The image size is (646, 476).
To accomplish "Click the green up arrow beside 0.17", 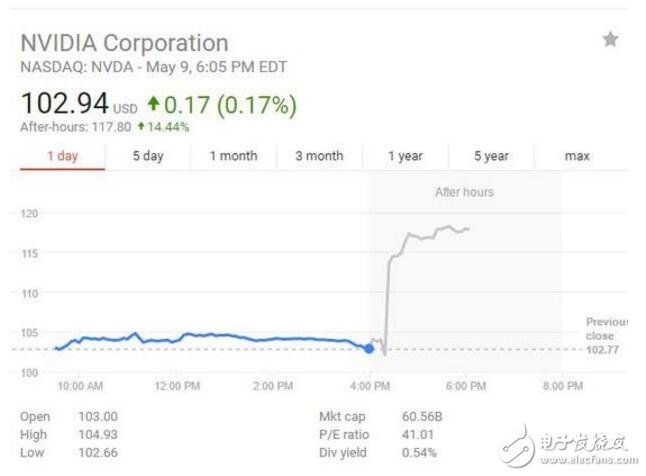I will click(153, 103).
